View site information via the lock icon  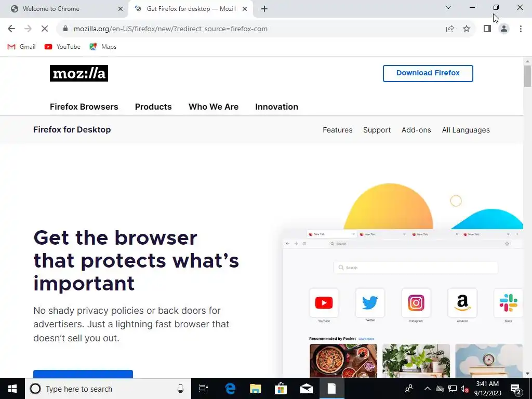tap(65, 29)
